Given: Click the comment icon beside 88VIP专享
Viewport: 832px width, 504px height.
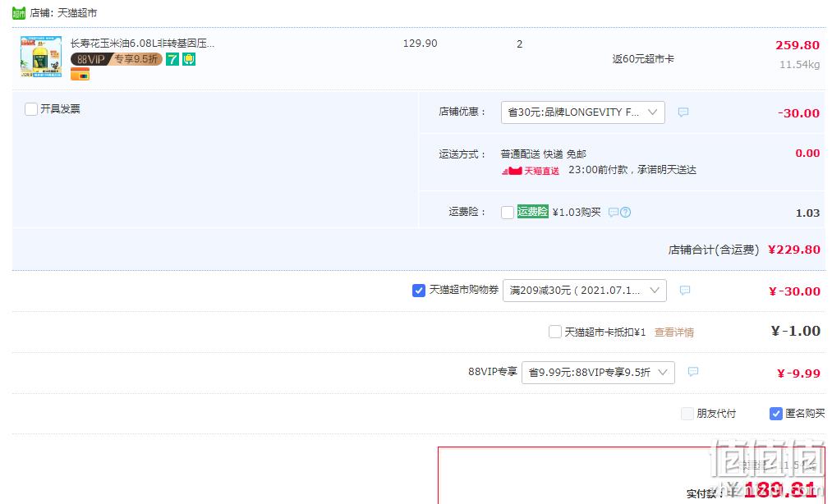Looking at the screenshot, I should tap(693, 372).
